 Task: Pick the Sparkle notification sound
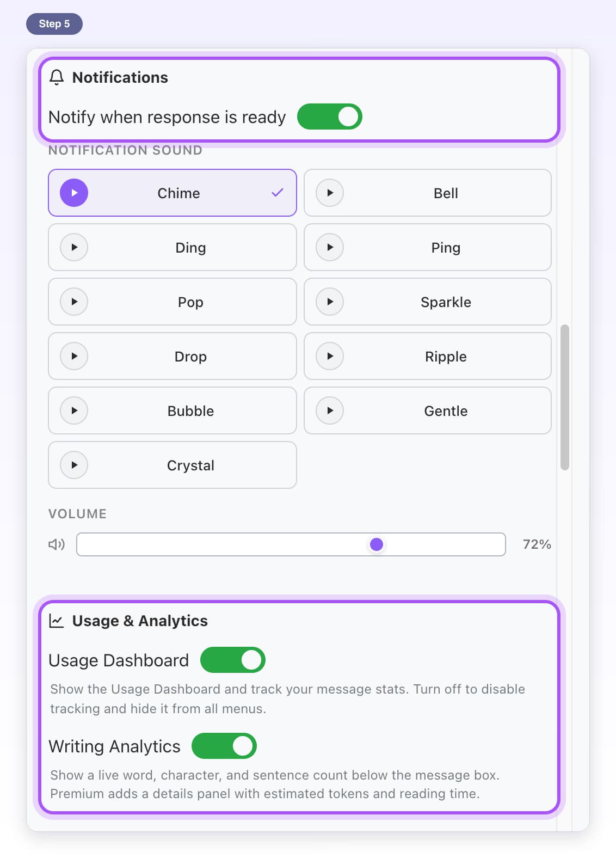[x=428, y=302]
